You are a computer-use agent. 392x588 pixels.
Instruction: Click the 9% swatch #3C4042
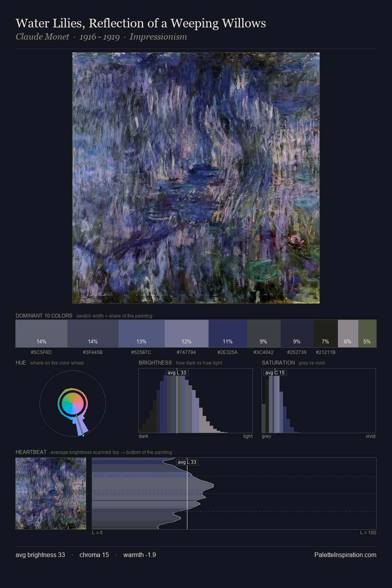pyautogui.click(x=264, y=334)
